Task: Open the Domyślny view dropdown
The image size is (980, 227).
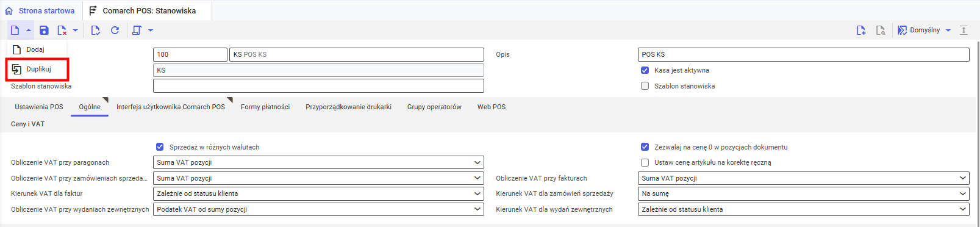Action: (948, 30)
